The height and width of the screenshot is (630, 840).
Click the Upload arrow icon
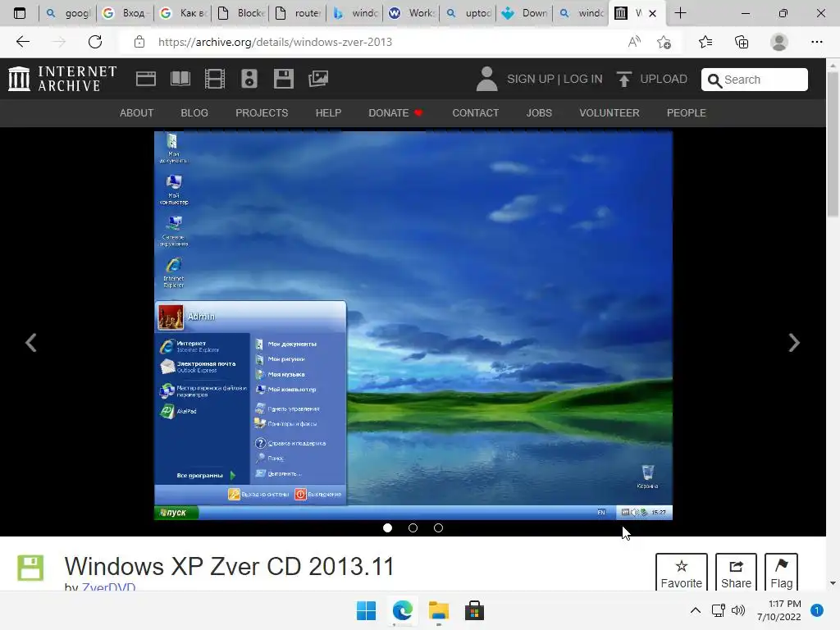tap(623, 79)
